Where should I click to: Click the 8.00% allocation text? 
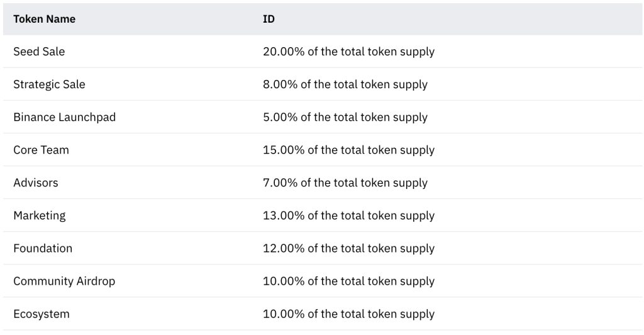pyautogui.click(x=345, y=84)
